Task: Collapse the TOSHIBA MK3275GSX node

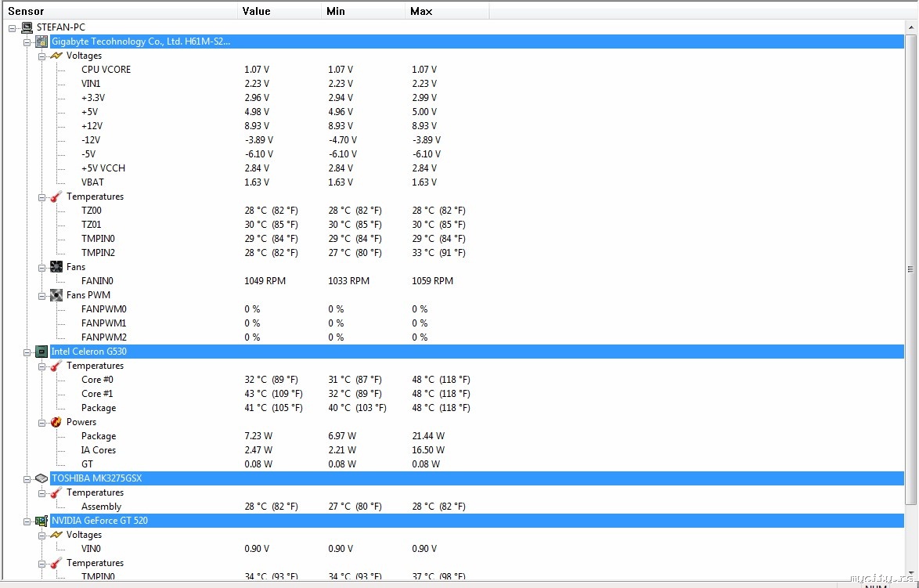Action: [27, 479]
